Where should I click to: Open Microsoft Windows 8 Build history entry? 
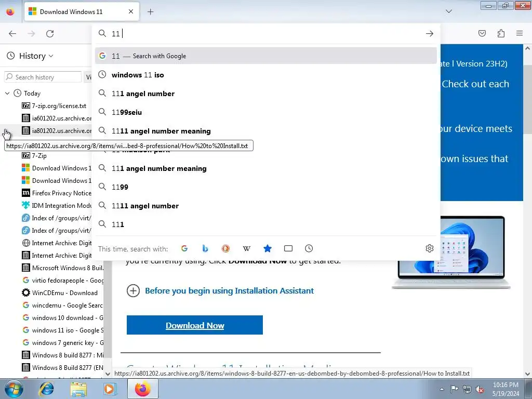(62, 268)
